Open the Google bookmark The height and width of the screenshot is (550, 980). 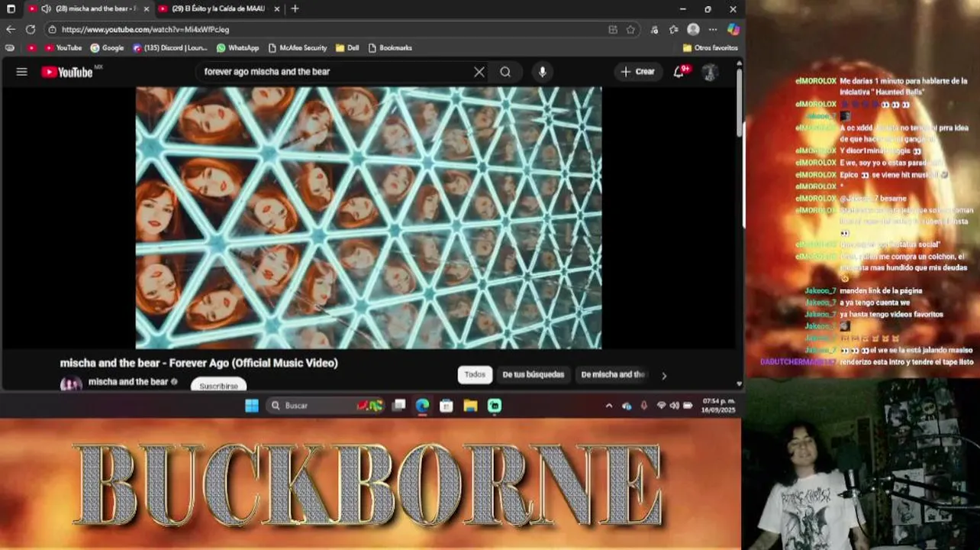pos(107,47)
